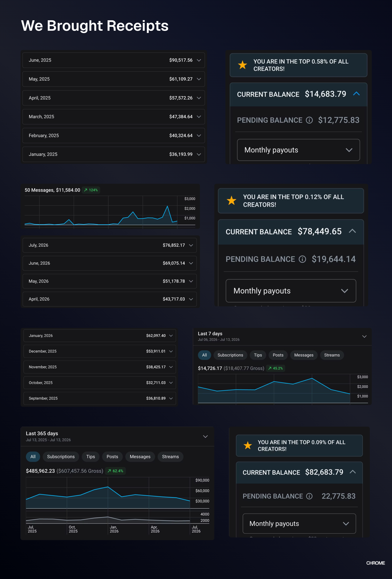Select the All tab in Last 365 days panel
392x579 pixels.
tap(33, 457)
